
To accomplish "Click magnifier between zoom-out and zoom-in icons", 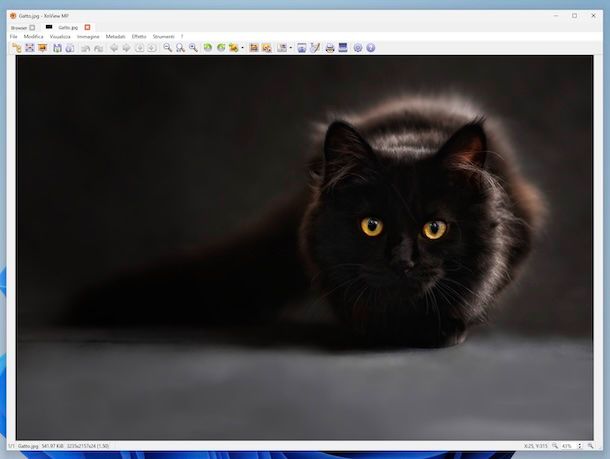I will 180,48.
